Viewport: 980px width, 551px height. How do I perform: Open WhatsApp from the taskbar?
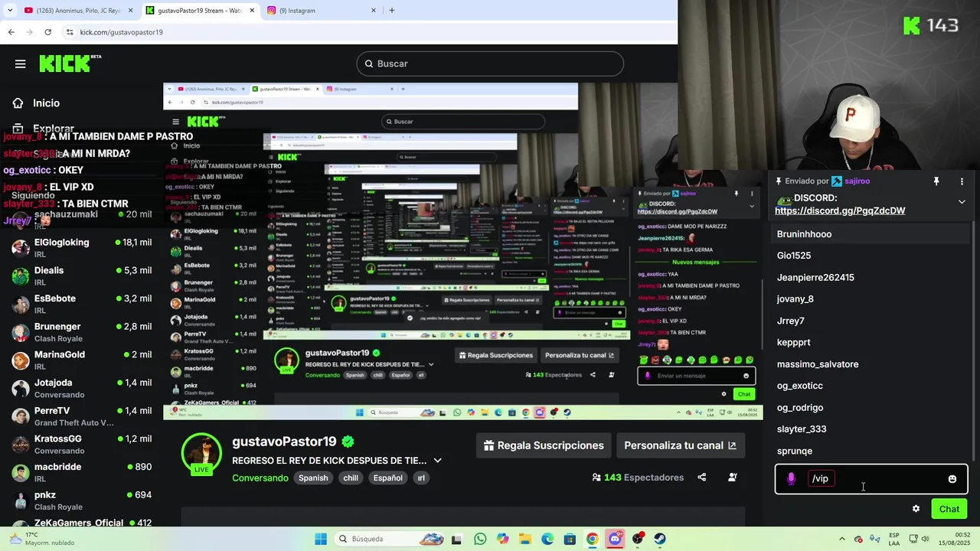coord(480,539)
